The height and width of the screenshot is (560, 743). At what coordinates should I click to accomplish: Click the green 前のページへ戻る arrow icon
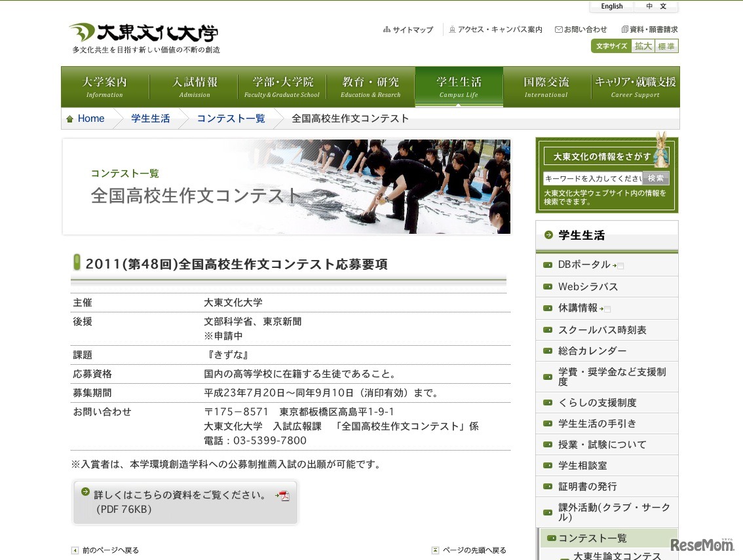click(74, 550)
